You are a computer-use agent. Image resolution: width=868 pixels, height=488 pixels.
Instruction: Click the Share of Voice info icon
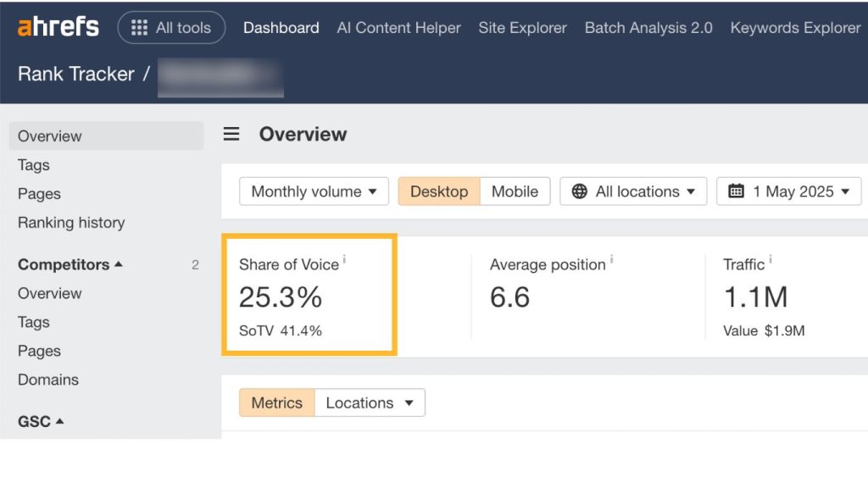[x=344, y=258]
